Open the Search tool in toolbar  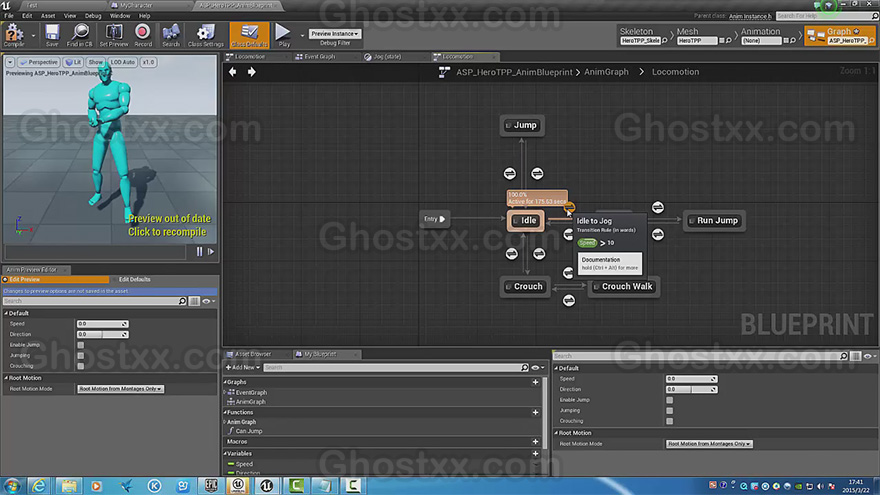[171, 35]
